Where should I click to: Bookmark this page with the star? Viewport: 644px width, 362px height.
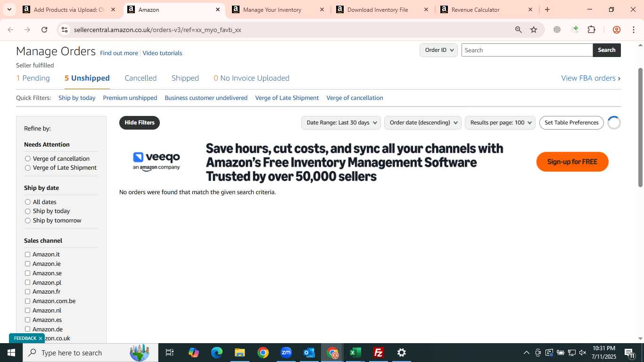click(x=534, y=30)
